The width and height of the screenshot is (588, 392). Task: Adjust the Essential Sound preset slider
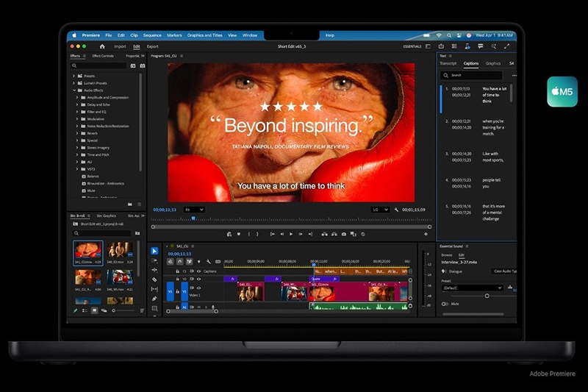pos(487,296)
